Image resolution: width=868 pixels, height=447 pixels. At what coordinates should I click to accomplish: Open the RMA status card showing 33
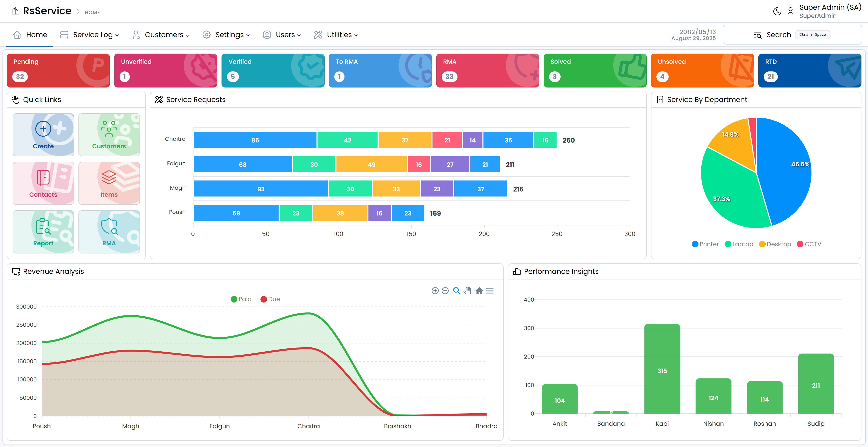pyautogui.click(x=488, y=71)
